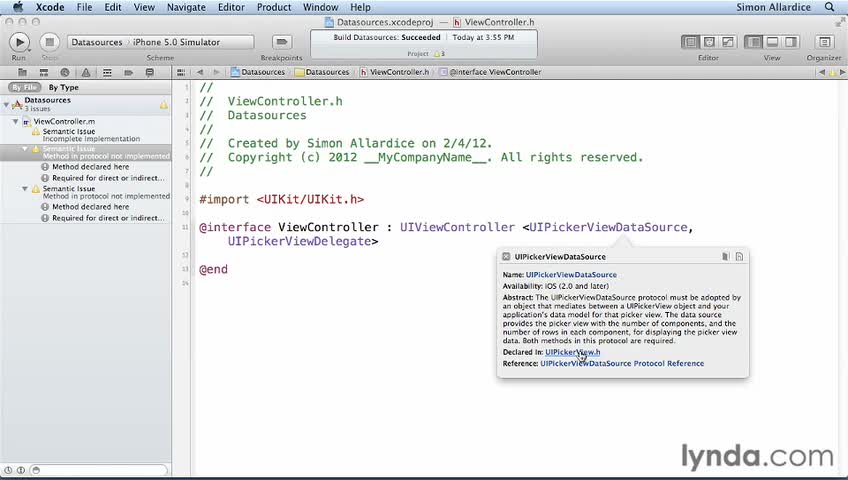The height and width of the screenshot is (480, 848).
Task: Open the Window menu
Action: click(x=320, y=7)
